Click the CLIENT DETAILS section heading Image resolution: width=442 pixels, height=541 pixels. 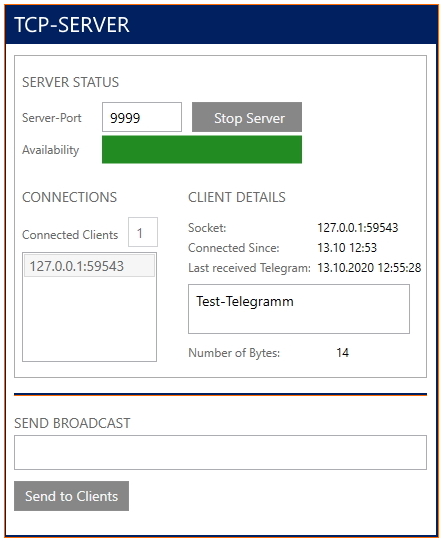237,197
